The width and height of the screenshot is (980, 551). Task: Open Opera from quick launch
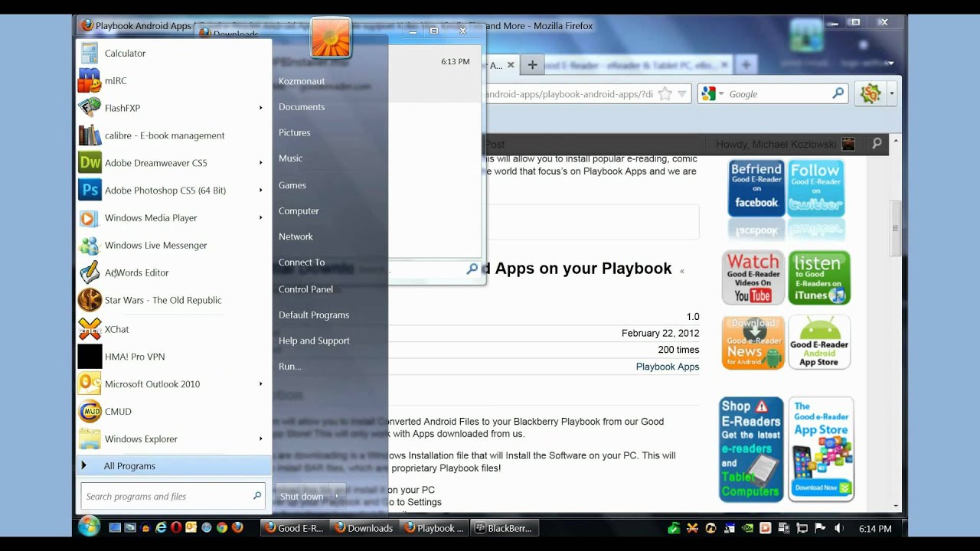[x=176, y=527]
